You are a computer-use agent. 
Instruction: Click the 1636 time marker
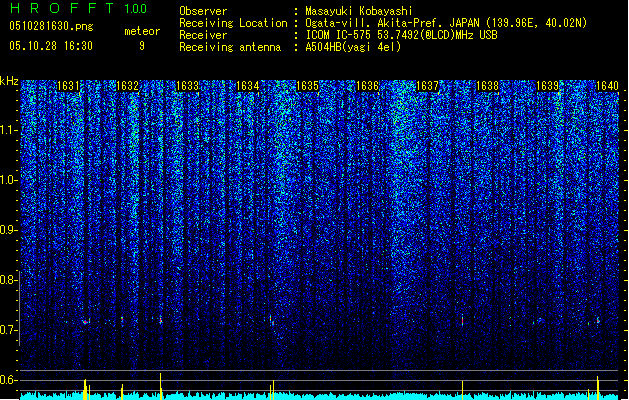[367, 86]
